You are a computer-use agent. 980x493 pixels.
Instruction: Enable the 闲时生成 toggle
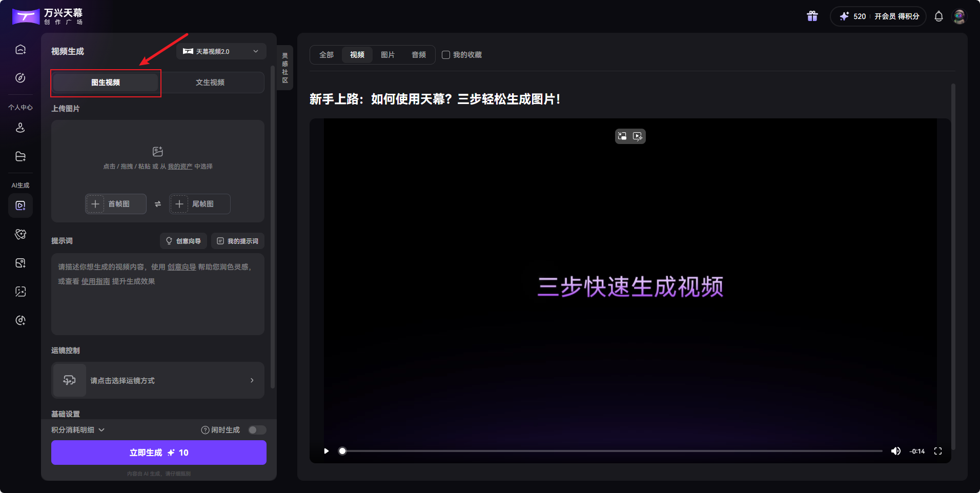(257, 430)
